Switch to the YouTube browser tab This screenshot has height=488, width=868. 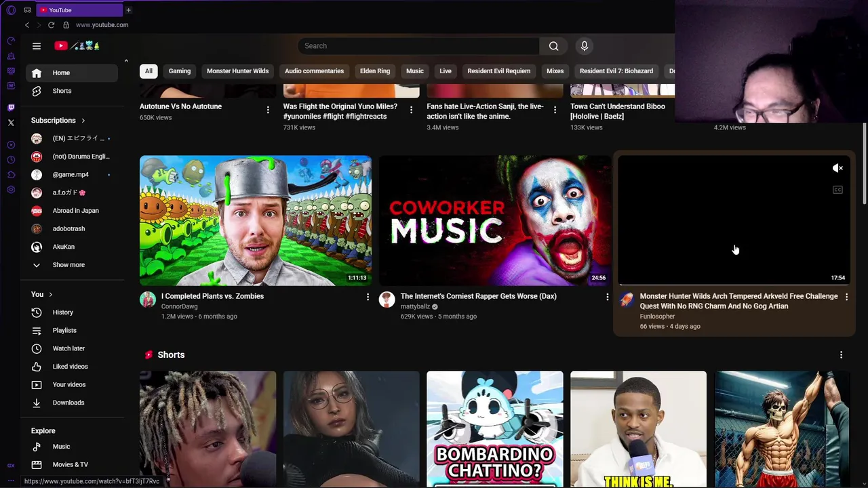(79, 10)
